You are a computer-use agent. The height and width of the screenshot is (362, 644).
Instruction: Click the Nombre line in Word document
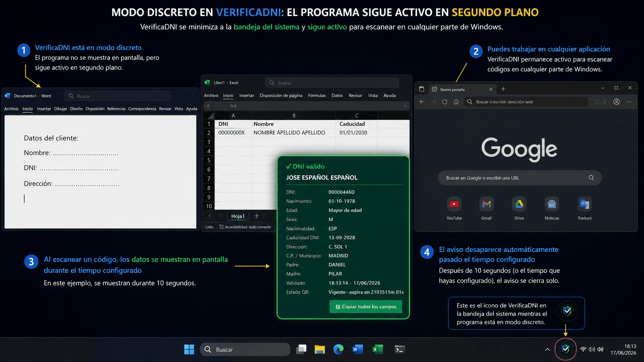71,153
